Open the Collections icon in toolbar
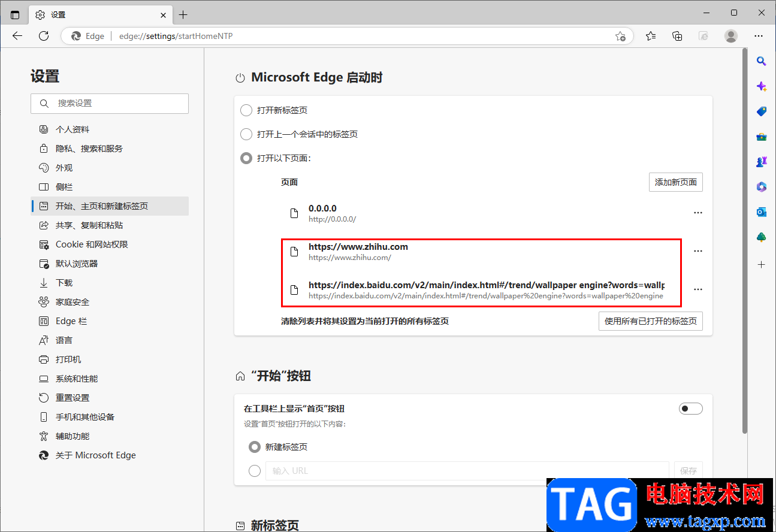776x532 pixels. point(677,36)
